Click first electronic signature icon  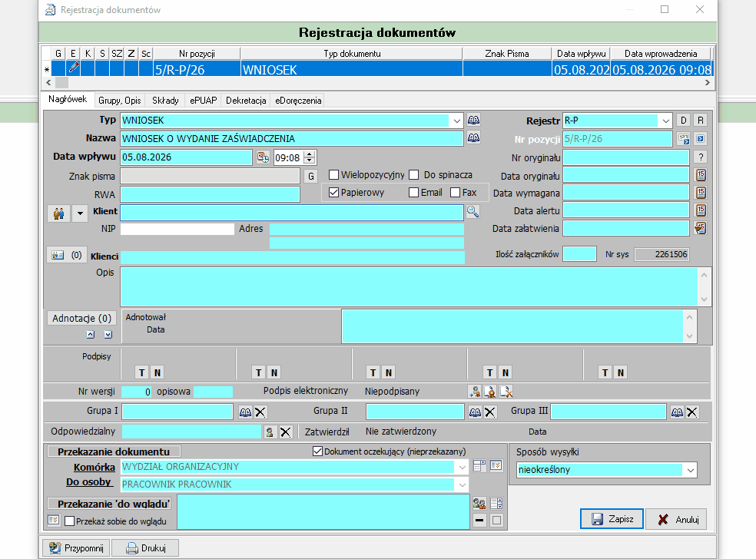pyautogui.click(x=475, y=392)
